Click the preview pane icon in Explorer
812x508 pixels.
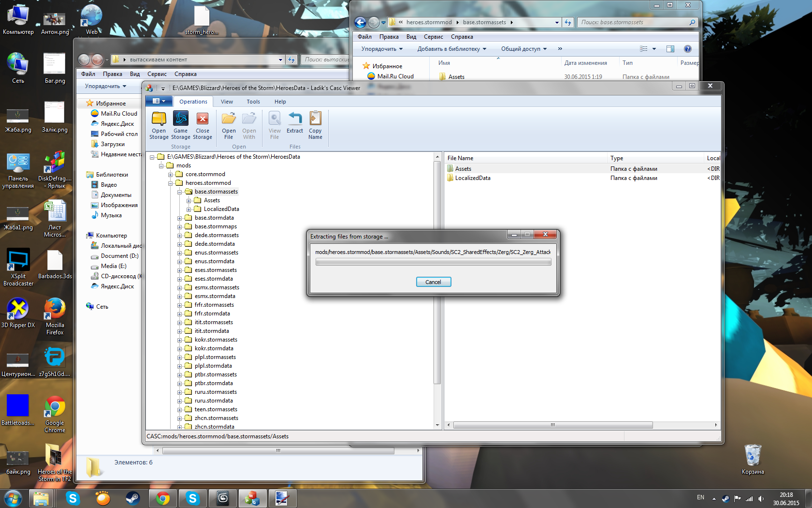tap(670, 49)
